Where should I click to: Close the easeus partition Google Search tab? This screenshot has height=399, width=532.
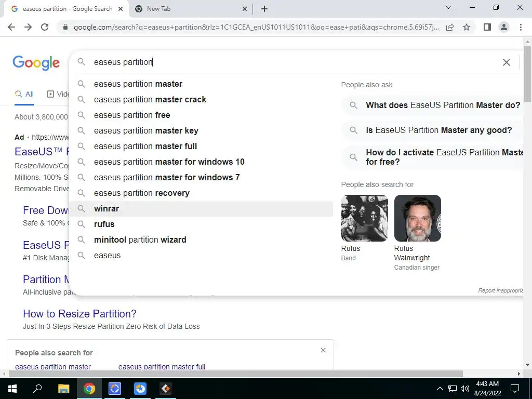[x=121, y=9]
